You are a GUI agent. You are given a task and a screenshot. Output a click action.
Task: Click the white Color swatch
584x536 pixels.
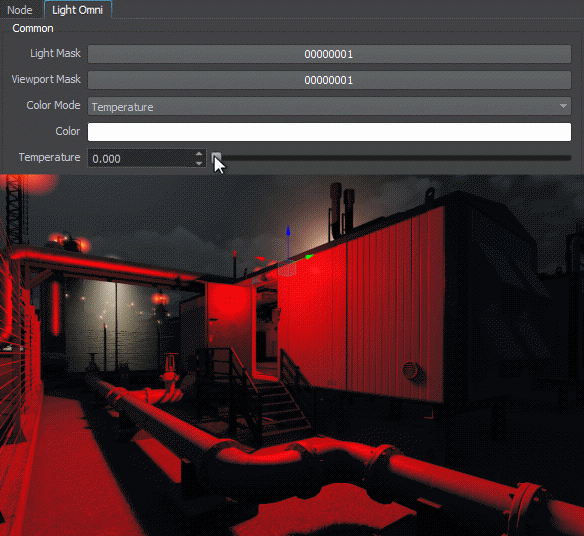(329, 132)
